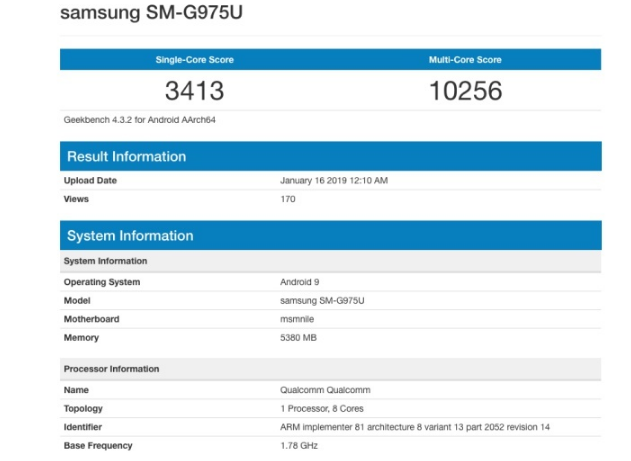Click 'samsung SM-G975U' in Model row

(322, 300)
